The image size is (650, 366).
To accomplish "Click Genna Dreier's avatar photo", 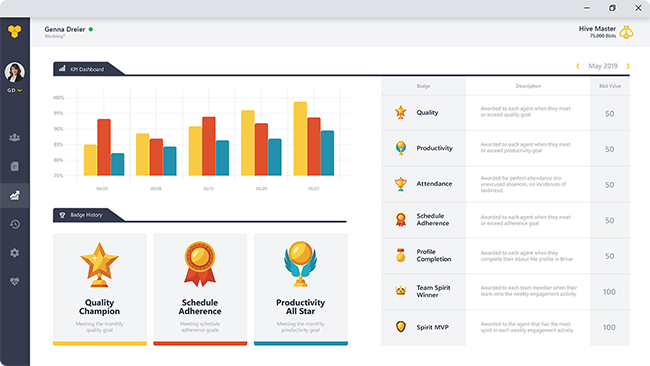I will [15, 72].
